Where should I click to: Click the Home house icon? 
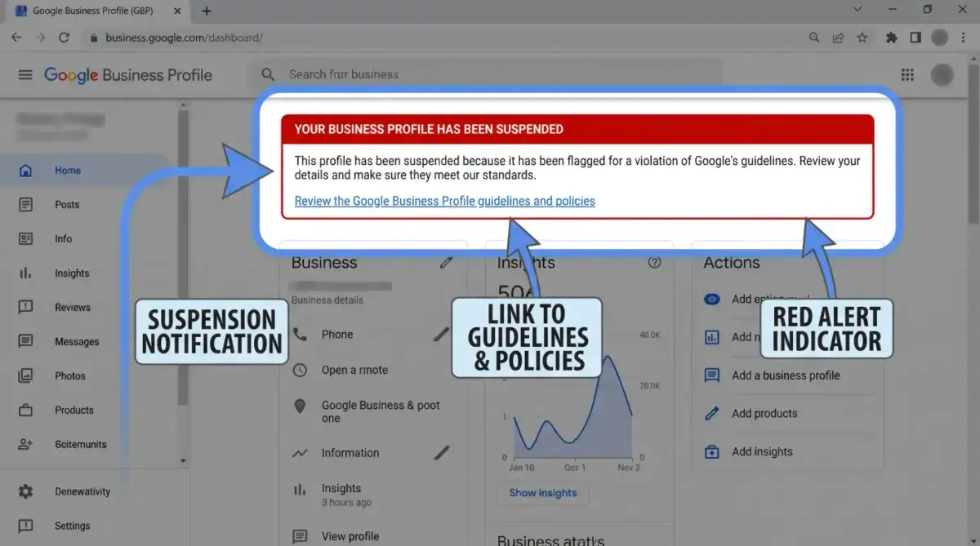point(25,171)
